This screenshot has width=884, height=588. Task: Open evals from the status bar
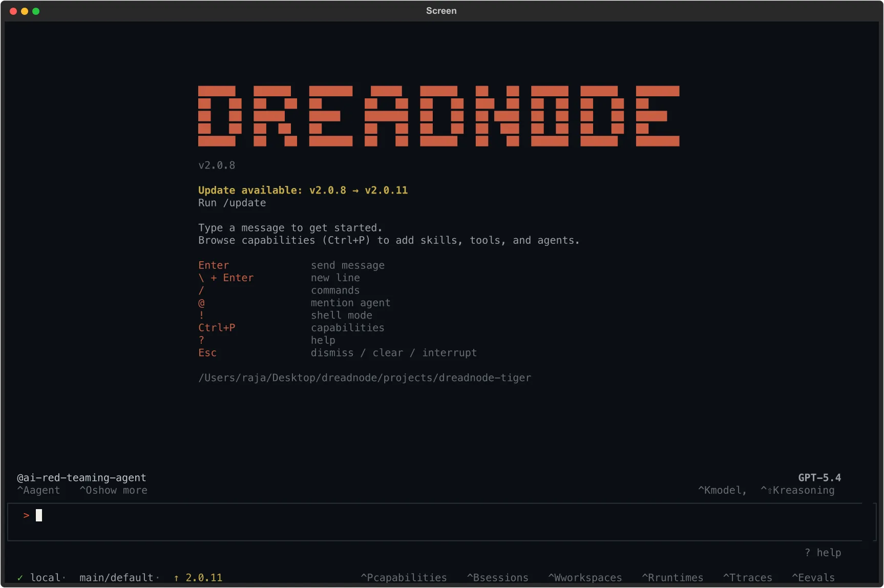coord(814,577)
